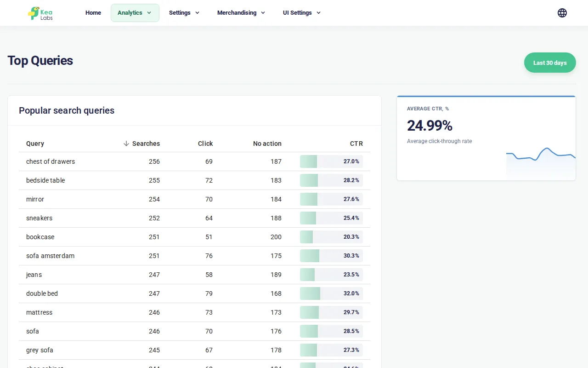The width and height of the screenshot is (588, 368).
Task: Select the 'grey sofa' query
Action: [40, 350]
